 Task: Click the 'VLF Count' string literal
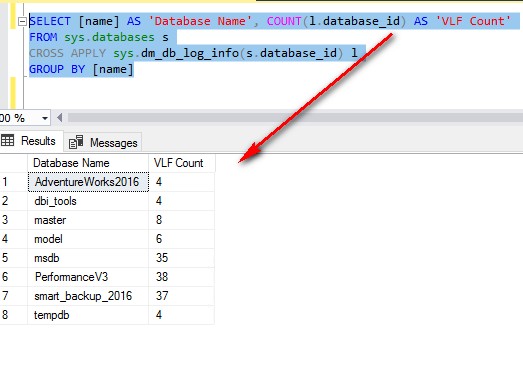click(473, 21)
